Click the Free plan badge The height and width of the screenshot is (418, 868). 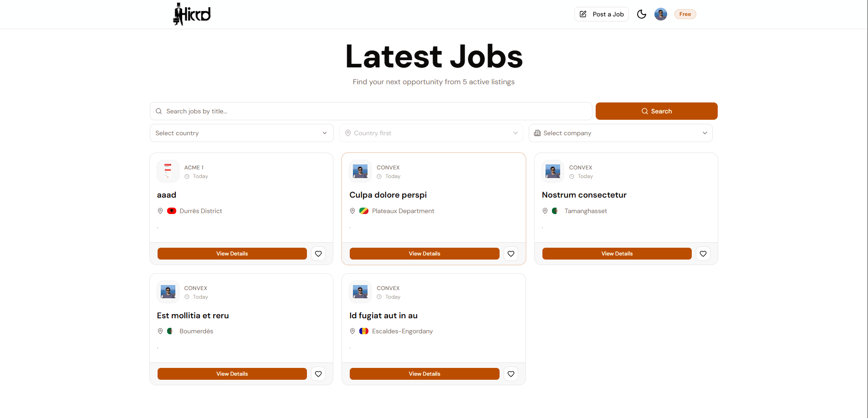click(685, 14)
